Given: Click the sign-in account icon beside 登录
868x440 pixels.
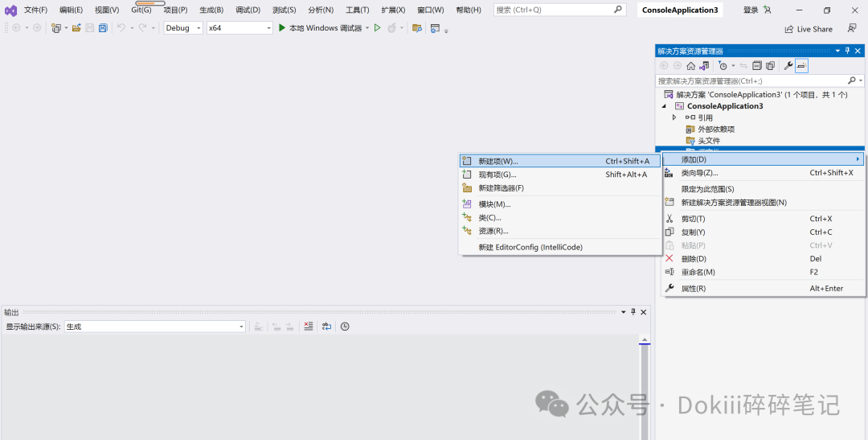Looking at the screenshot, I should (767, 10).
